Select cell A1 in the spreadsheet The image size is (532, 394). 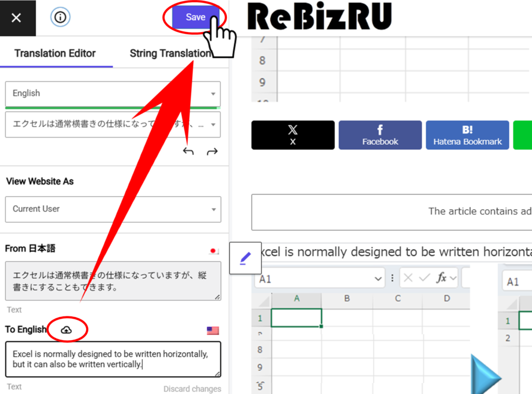(297, 318)
